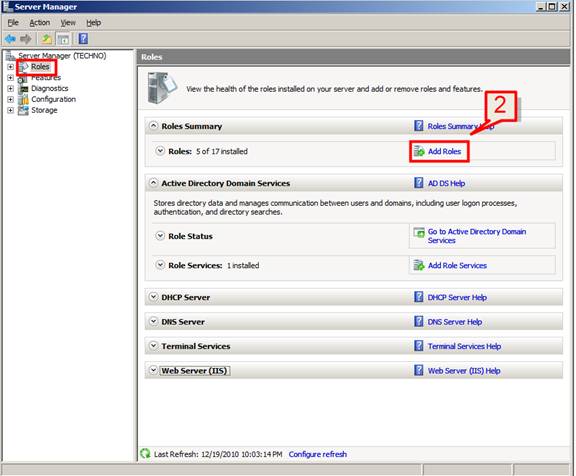
Task: Click the Go to Active Directory Domain Services icon
Action: pyautogui.click(x=419, y=232)
